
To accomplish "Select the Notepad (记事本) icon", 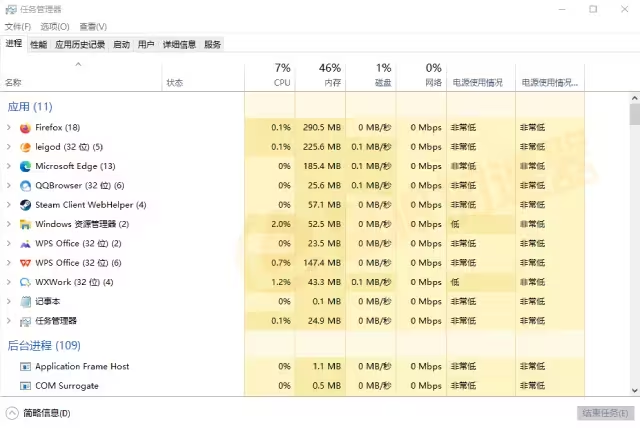I will [x=25, y=302].
